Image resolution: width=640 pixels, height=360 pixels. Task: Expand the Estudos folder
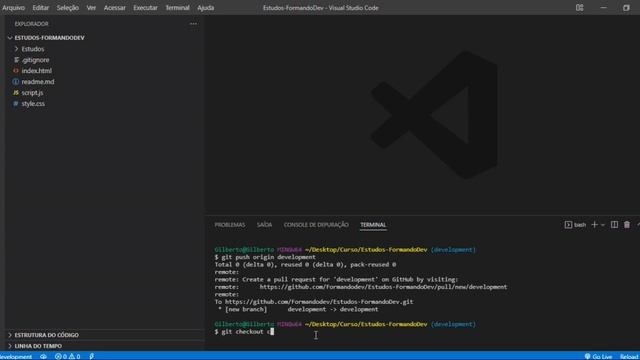pos(33,49)
